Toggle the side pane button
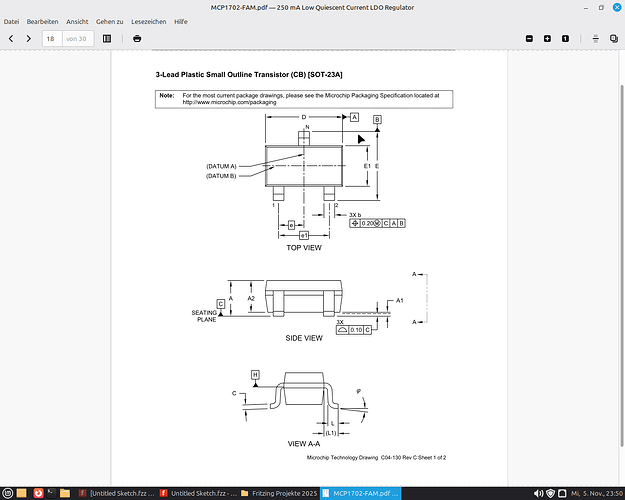Image resolution: width=625 pixels, height=500 pixels. [107, 38]
